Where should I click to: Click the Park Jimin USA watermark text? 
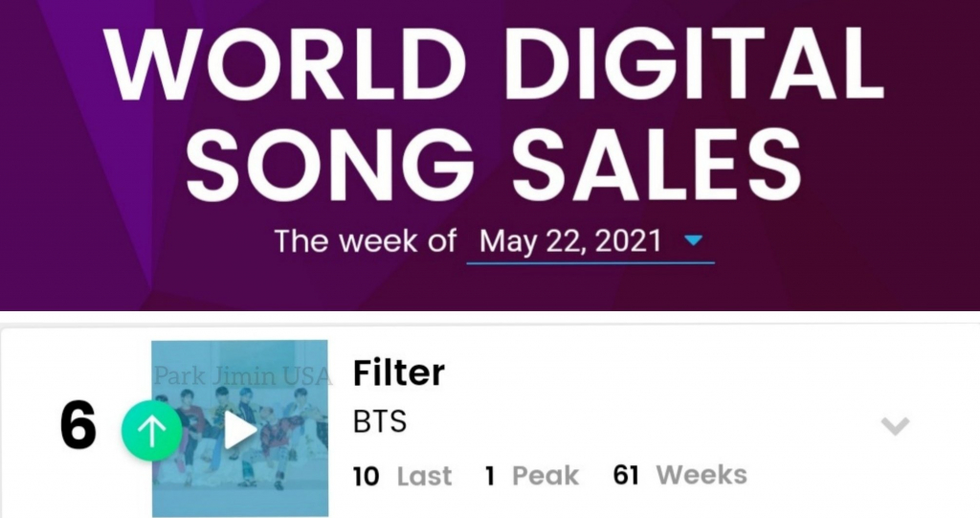click(242, 376)
